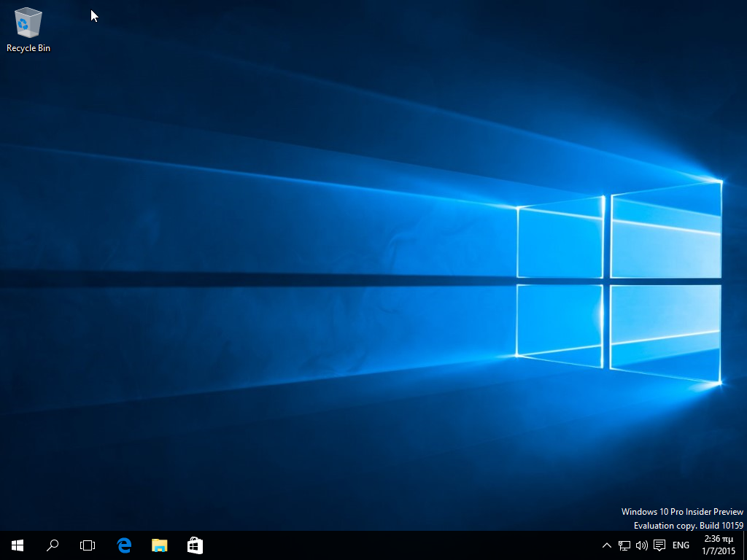Click the Windows logo on the wallpaper
This screenshot has width=747, height=560.
pyautogui.click(x=619, y=281)
